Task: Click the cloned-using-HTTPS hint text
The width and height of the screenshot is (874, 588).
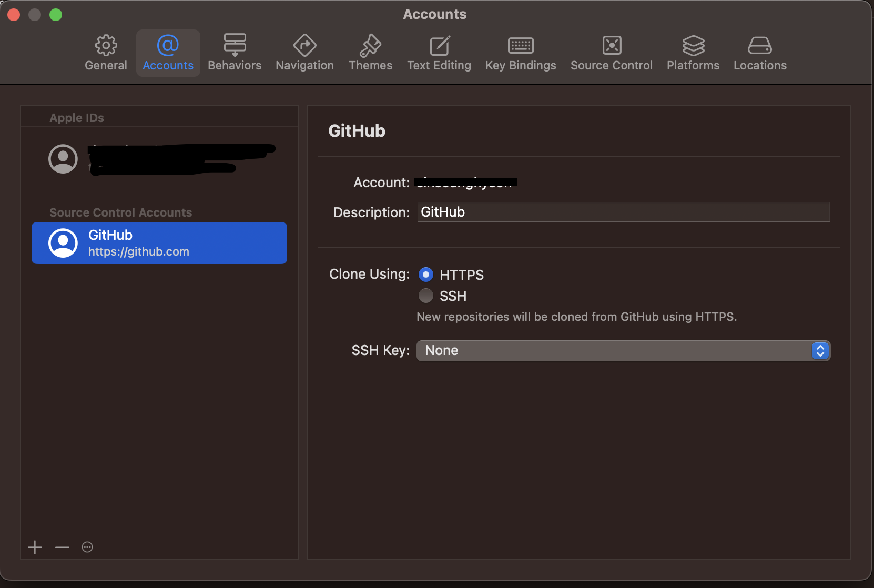Action: tap(577, 317)
